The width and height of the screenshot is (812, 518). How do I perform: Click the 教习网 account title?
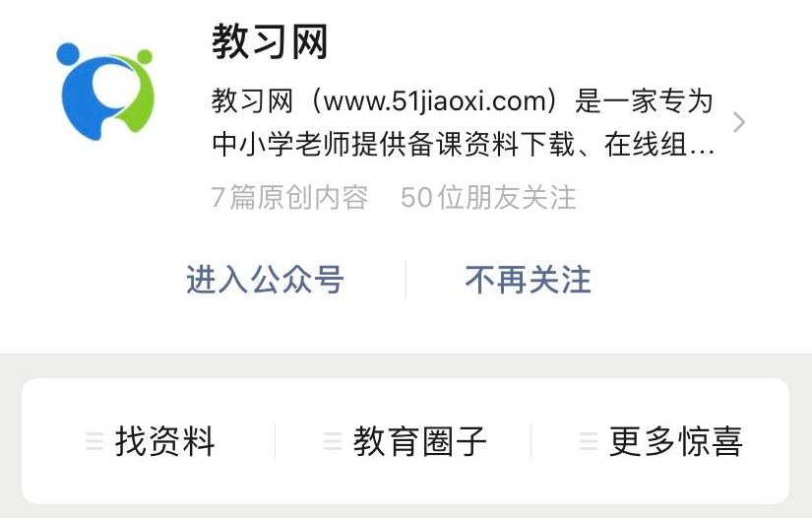270,41
